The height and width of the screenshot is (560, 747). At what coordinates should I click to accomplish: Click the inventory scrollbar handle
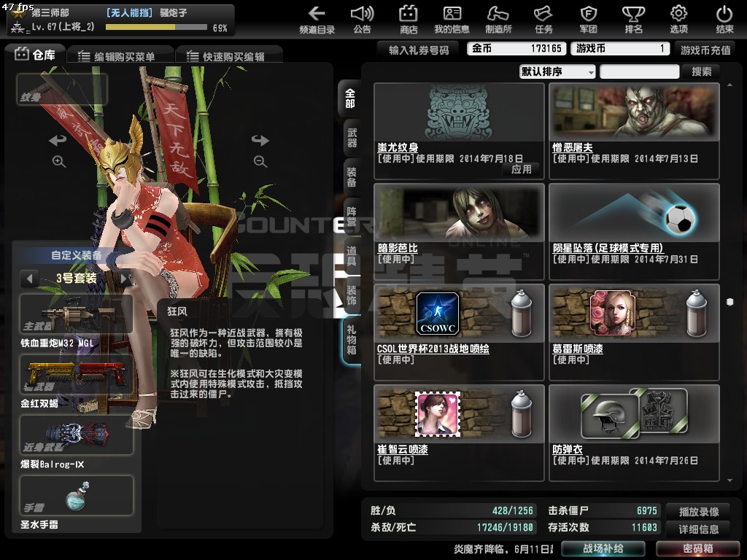coord(729,302)
